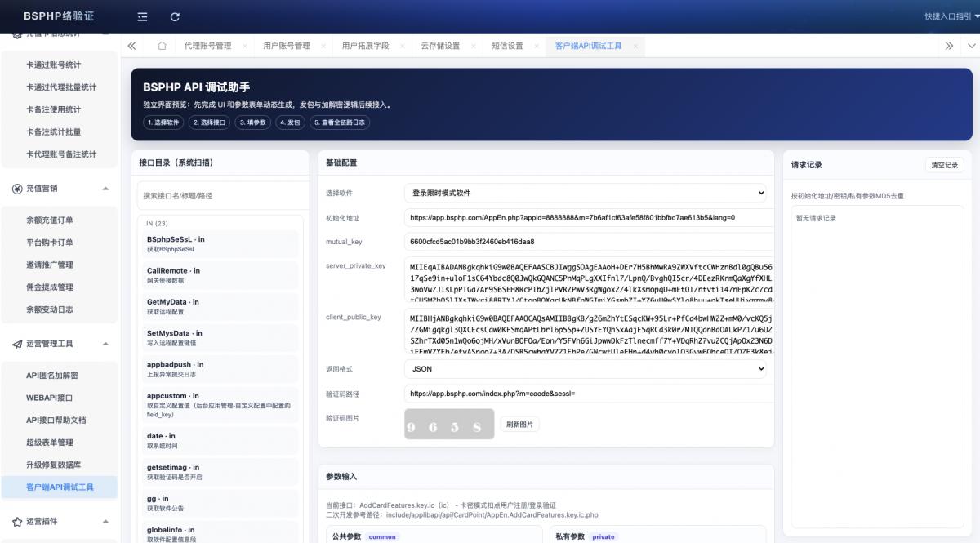The width and height of the screenshot is (980, 543).
Task: Click the step pill 3. 填参数
Action: pos(253,122)
